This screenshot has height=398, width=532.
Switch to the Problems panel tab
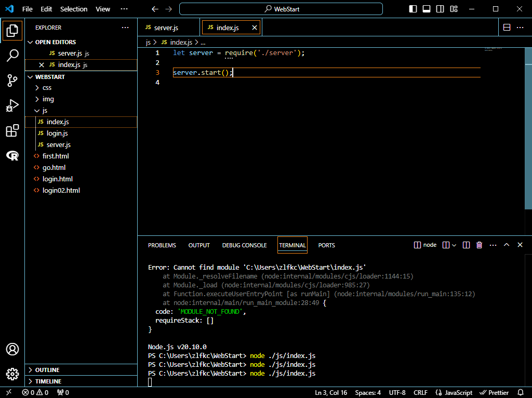(162, 245)
